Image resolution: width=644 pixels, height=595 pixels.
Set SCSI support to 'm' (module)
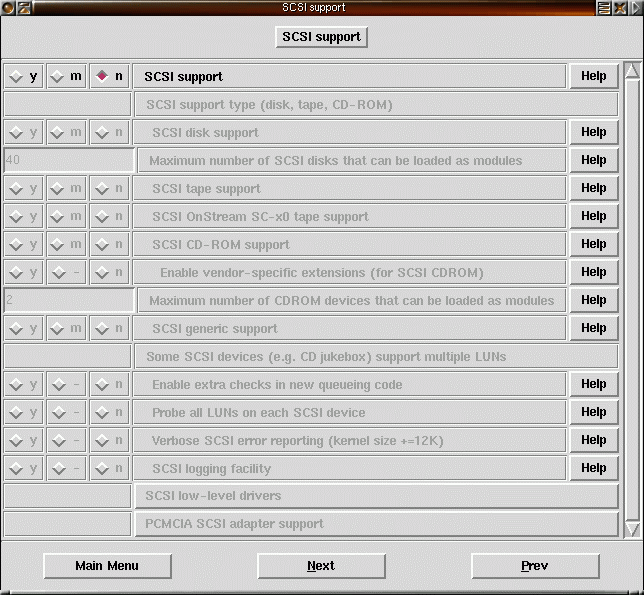66,76
